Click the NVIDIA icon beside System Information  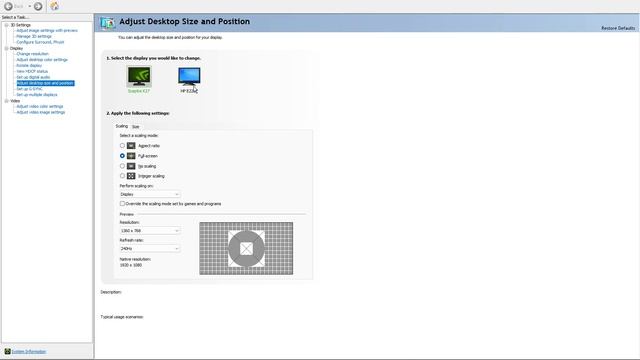(x=7, y=351)
